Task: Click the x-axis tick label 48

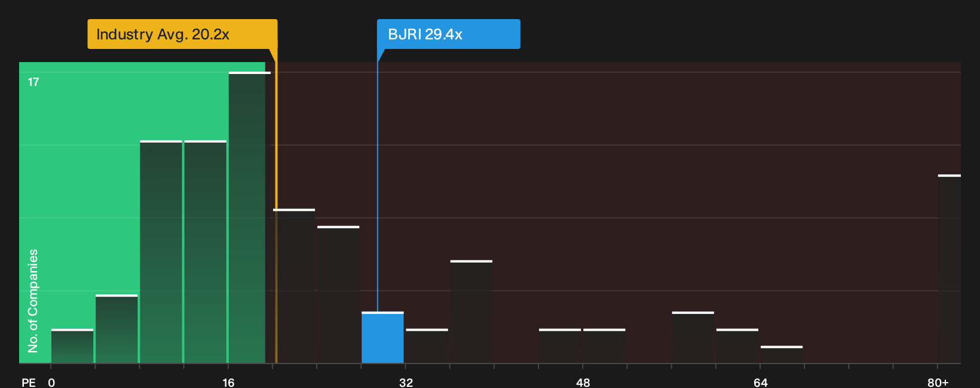Action: [x=583, y=383]
